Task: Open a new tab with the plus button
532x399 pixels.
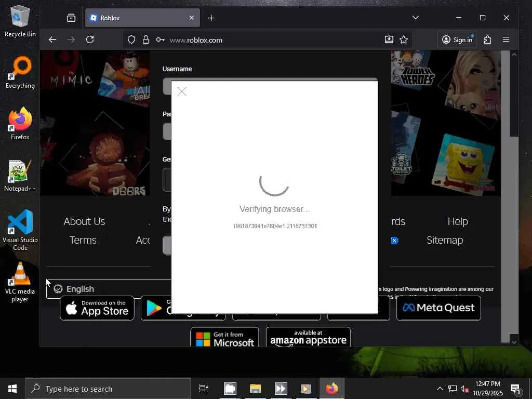Action: click(x=211, y=18)
